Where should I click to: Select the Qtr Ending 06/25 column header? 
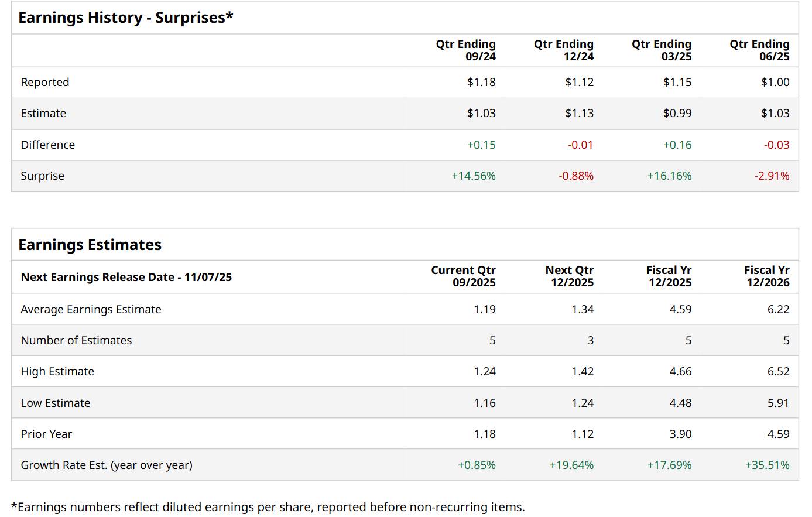point(759,50)
